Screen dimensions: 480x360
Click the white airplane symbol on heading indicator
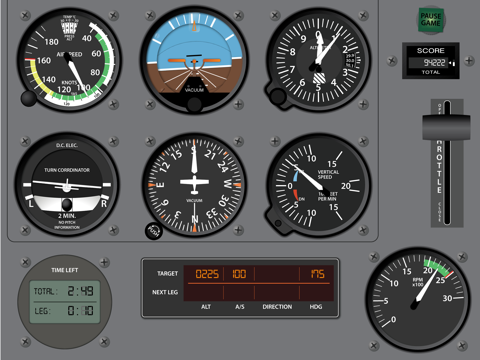pyautogui.click(x=194, y=183)
